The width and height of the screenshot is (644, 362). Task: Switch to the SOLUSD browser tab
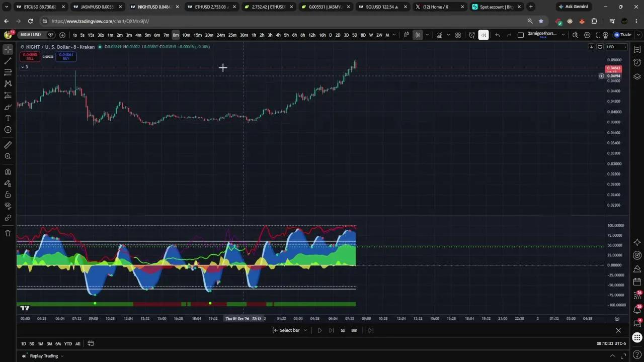click(382, 7)
